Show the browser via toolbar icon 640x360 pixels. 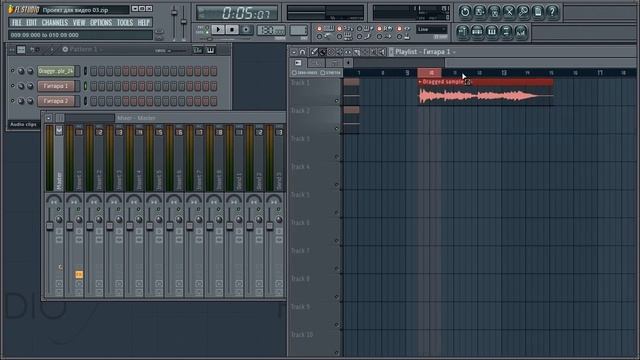[x=506, y=31]
